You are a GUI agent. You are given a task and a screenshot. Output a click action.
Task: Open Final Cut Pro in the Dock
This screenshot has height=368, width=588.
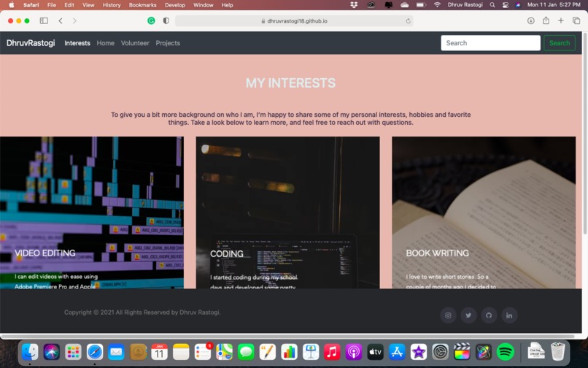(462, 352)
